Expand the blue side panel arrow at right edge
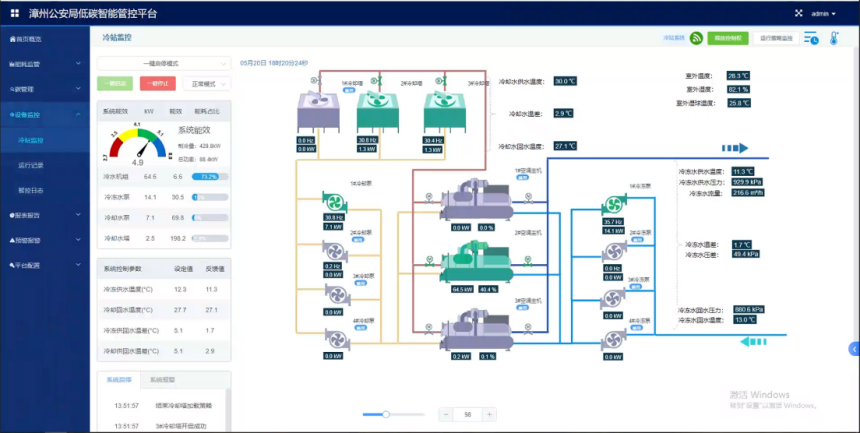 pos(854,348)
